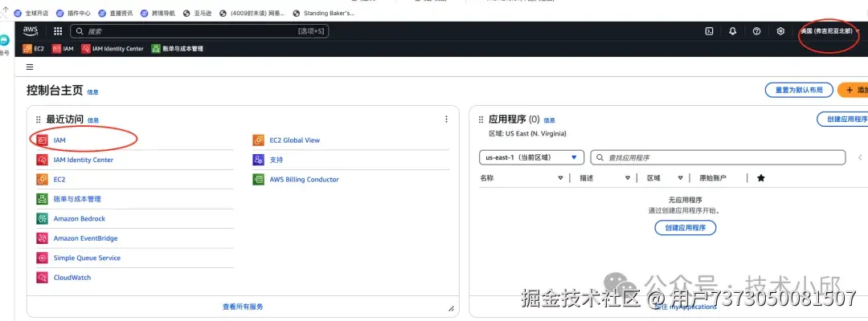Open IAM Identity Center favorites shortcut
Screen dimensions: 868x321
click(x=113, y=49)
